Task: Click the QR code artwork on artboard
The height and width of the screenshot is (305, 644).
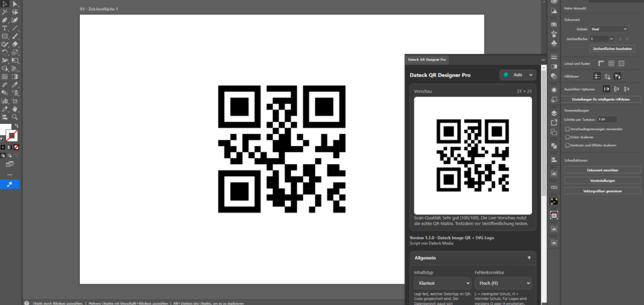Action: click(x=282, y=149)
